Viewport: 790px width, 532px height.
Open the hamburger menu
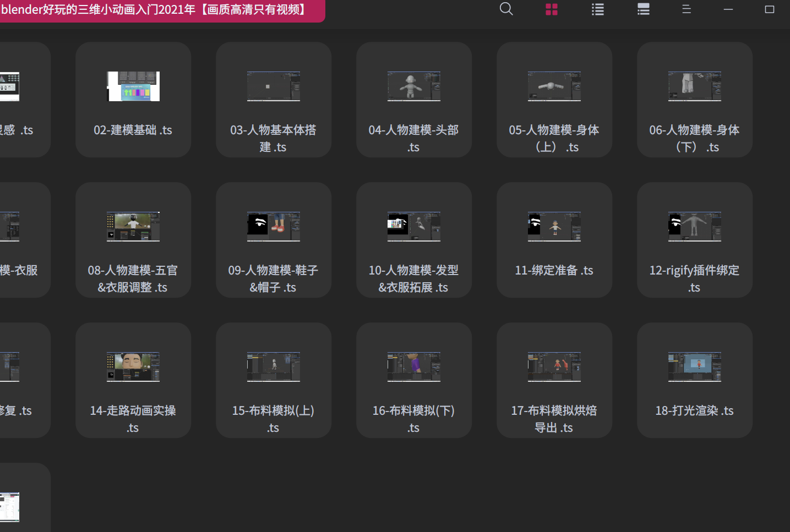click(x=686, y=9)
